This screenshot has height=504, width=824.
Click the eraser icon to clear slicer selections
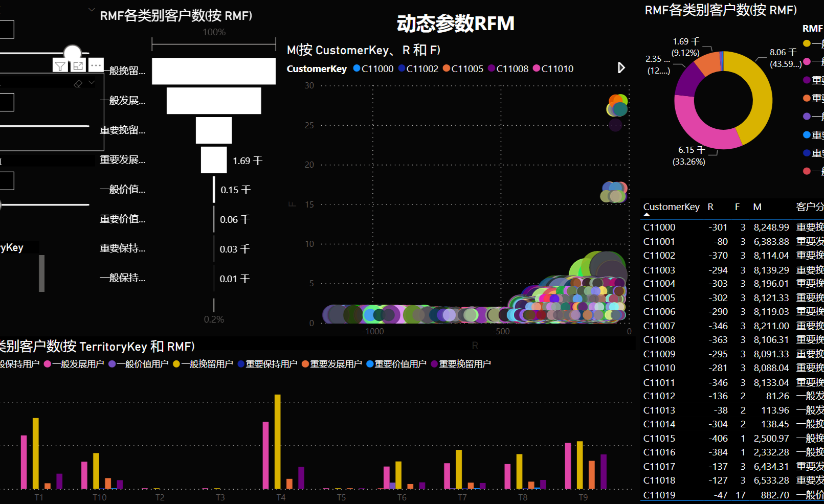pyautogui.click(x=78, y=83)
